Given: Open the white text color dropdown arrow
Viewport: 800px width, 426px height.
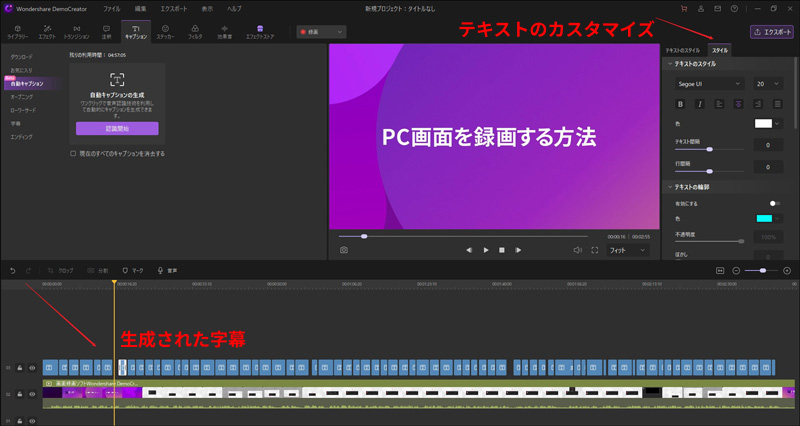Looking at the screenshot, I should [777, 123].
